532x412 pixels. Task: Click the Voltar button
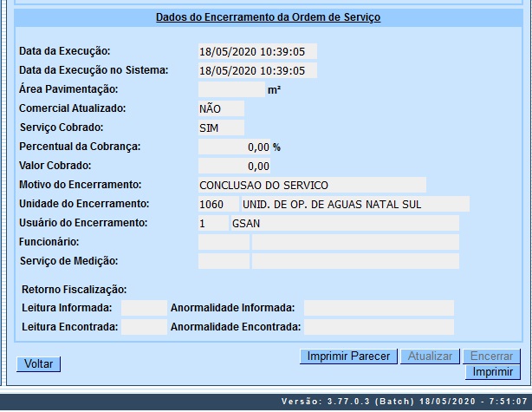point(38,364)
